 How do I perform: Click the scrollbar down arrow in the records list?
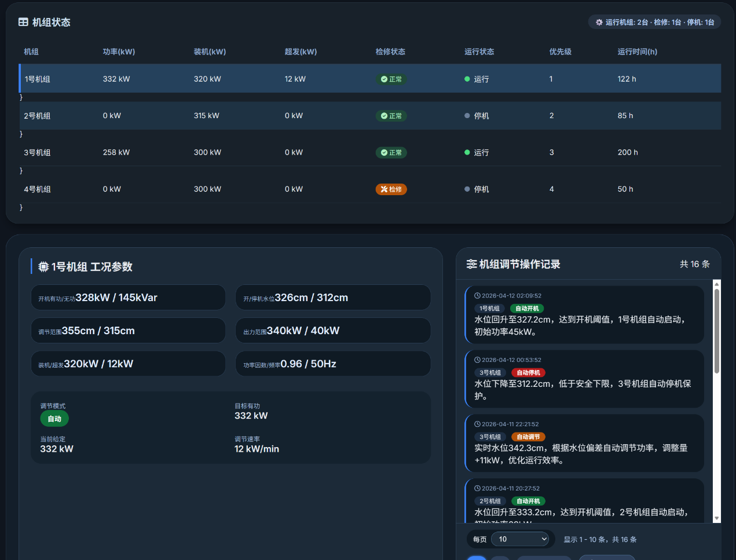(716, 518)
